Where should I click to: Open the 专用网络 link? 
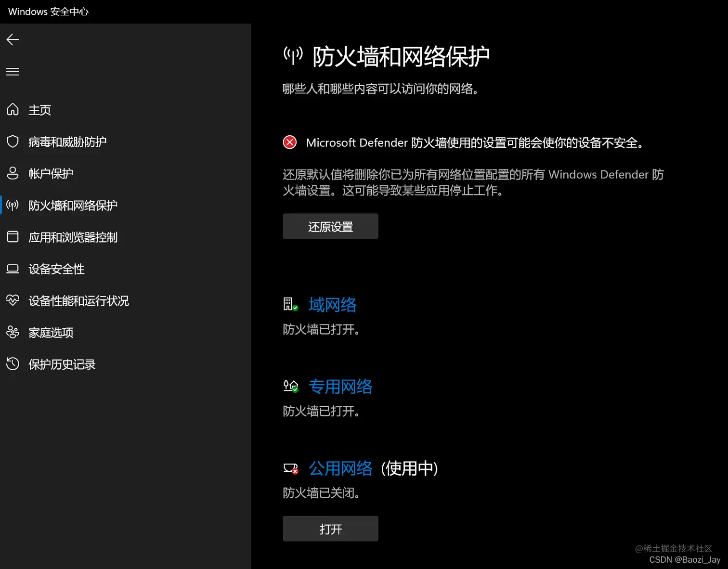(340, 387)
